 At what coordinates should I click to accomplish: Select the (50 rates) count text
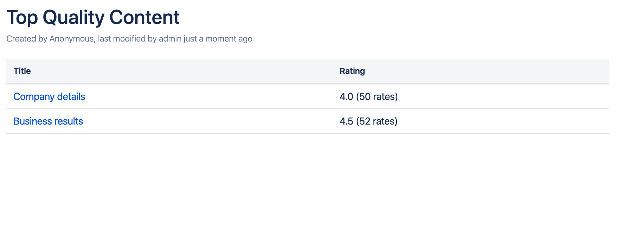[377, 97]
